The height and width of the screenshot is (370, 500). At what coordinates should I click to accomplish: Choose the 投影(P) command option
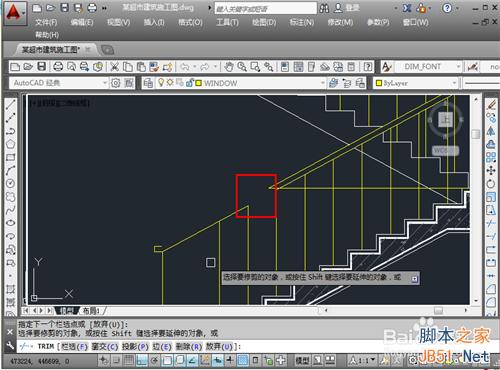point(135,347)
